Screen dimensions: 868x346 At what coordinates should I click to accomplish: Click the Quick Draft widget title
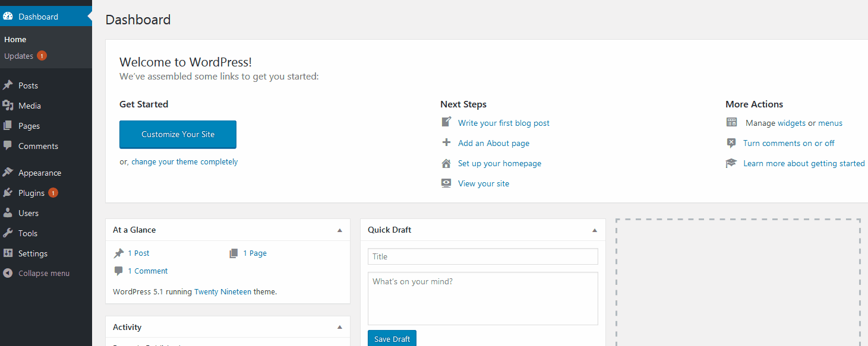click(390, 230)
